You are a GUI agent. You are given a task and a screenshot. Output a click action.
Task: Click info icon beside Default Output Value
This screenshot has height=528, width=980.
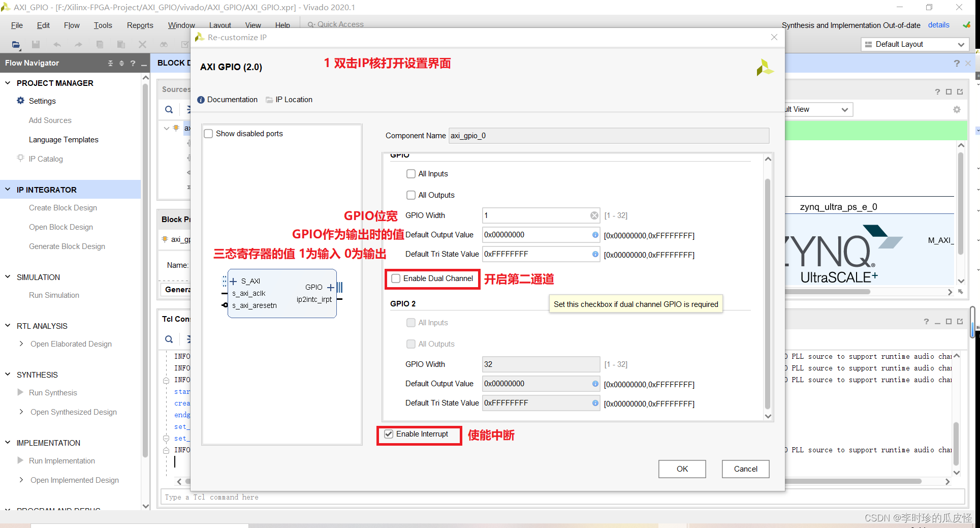[595, 235]
